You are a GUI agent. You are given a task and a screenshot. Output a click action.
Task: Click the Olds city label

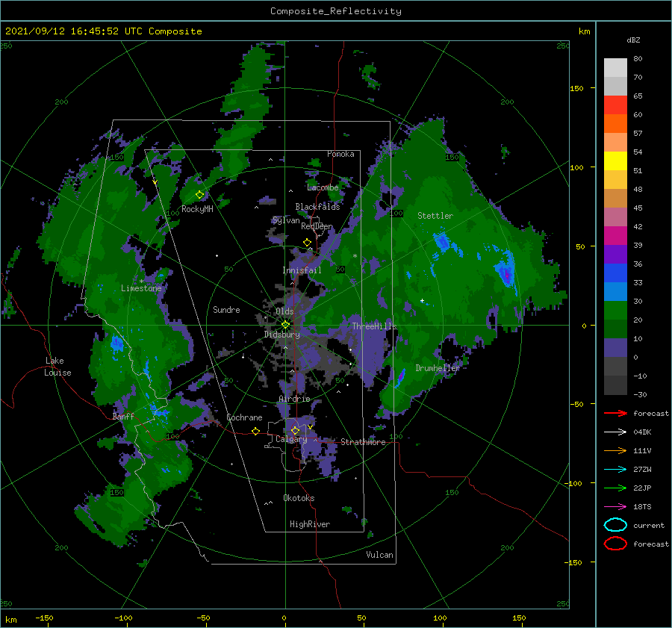click(x=284, y=311)
